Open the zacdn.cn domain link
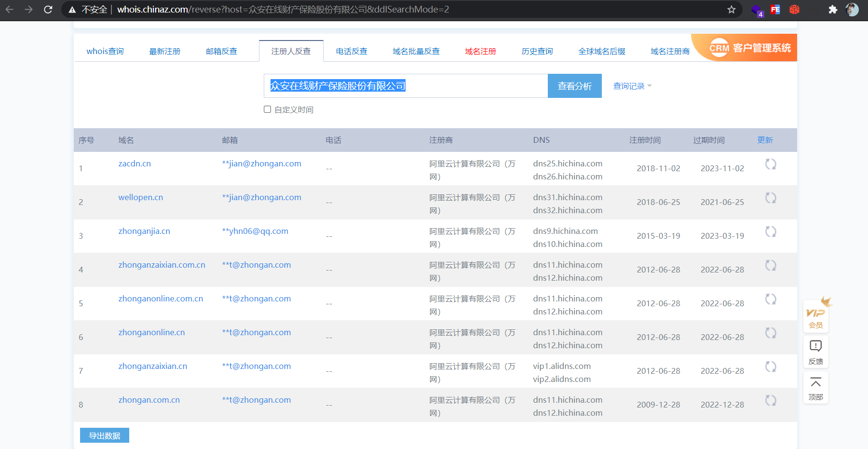Image resolution: width=868 pixels, height=449 pixels. click(135, 164)
